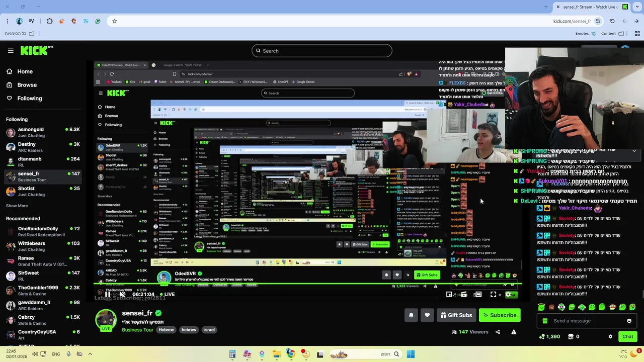This screenshot has width=644, height=362.
Task: Focus the Send a message chat input
Action: tap(586, 321)
